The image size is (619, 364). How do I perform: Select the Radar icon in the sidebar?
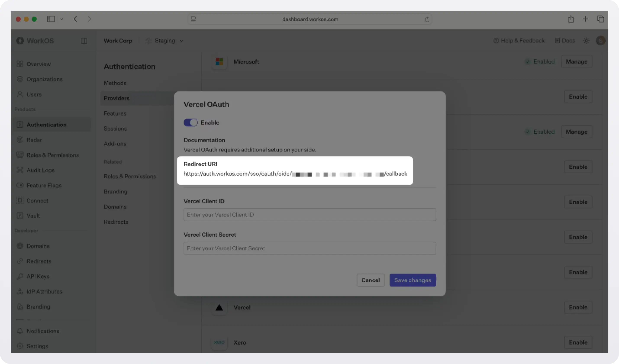(x=20, y=140)
